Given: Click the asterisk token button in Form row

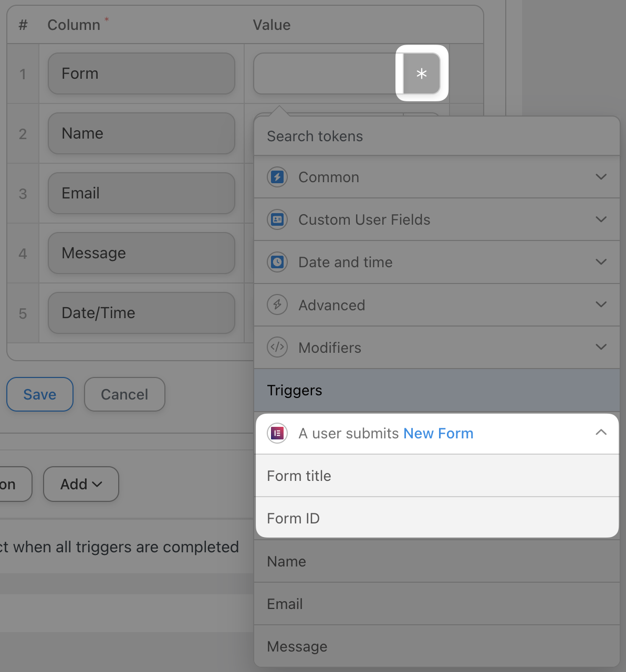Looking at the screenshot, I should pos(422,73).
